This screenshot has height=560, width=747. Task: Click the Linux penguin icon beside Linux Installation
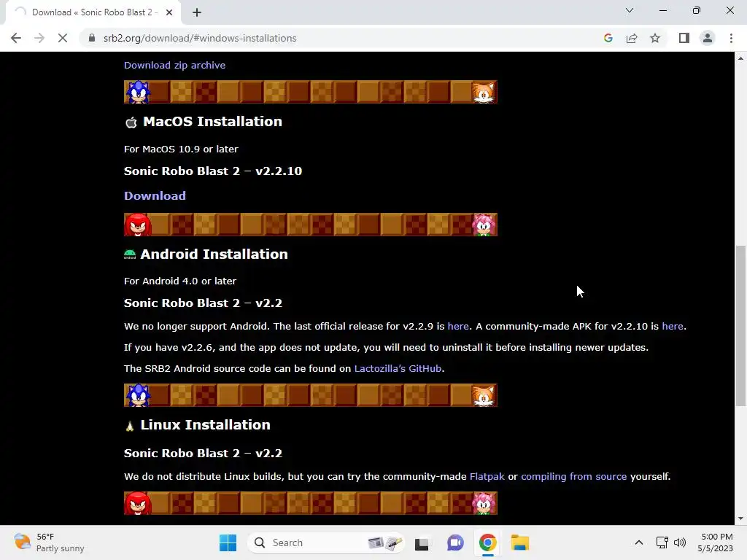point(130,426)
